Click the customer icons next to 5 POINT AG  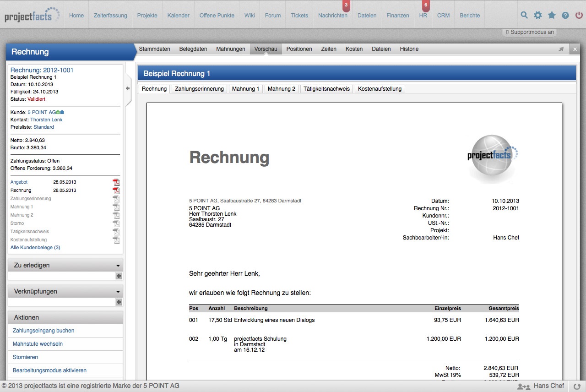[x=60, y=112]
